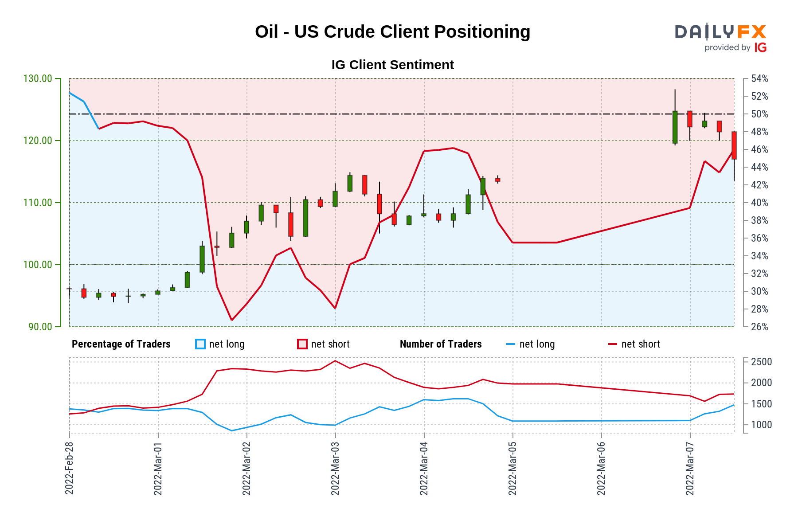The image size is (798, 532).
Task: Select the 2022-Feb-28 date label
Action: coord(69,469)
